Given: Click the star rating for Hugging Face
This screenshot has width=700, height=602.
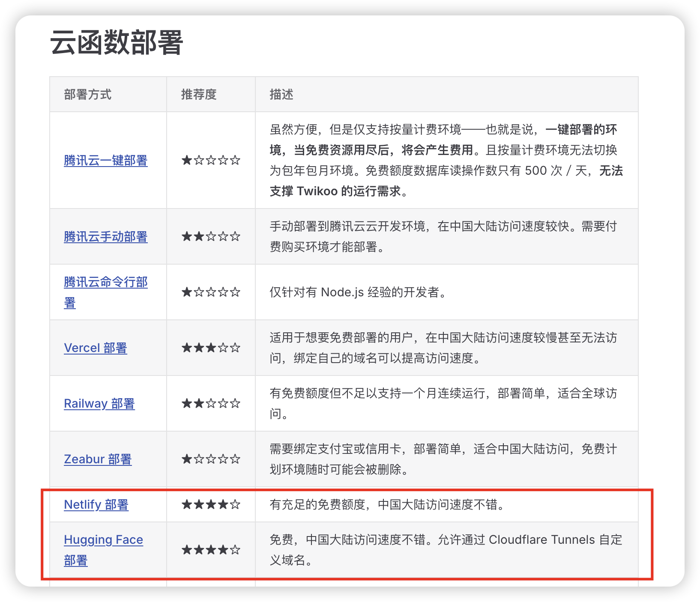Looking at the screenshot, I should coord(211,550).
